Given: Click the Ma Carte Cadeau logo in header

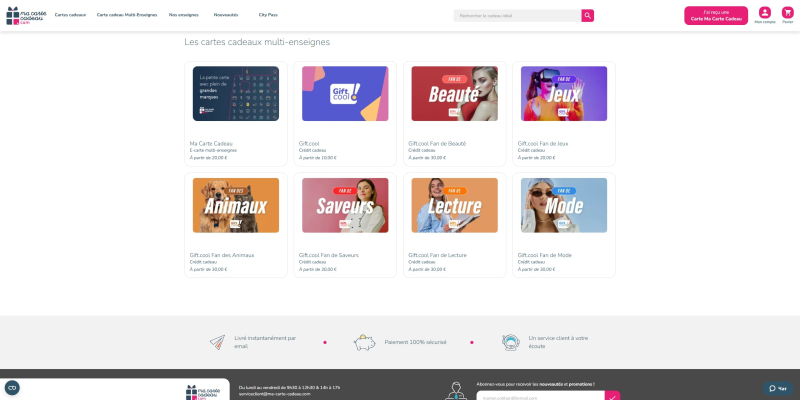Looking at the screenshot, I should (26, 16).
